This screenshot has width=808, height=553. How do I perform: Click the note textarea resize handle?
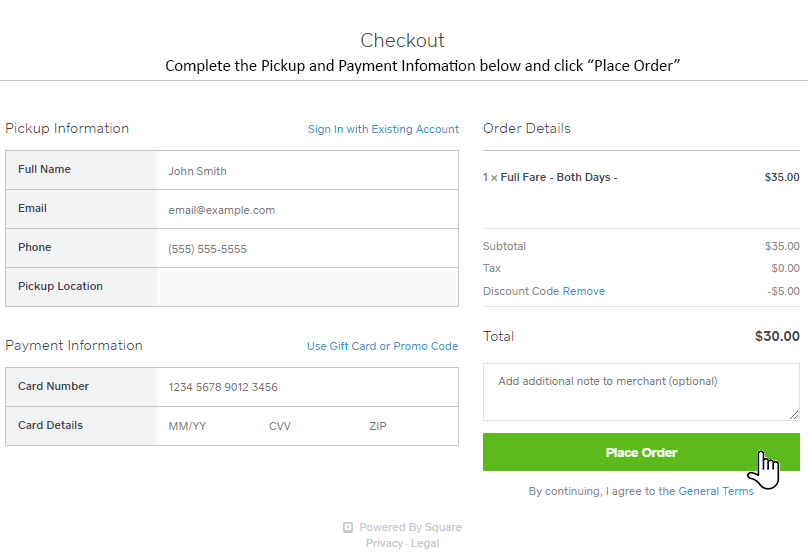click(794, 414)
